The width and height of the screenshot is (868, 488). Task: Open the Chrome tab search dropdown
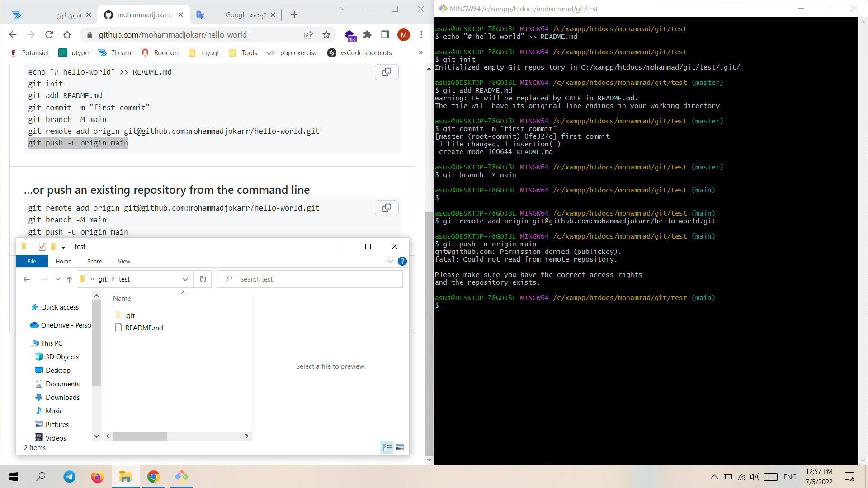pos(343,9)
